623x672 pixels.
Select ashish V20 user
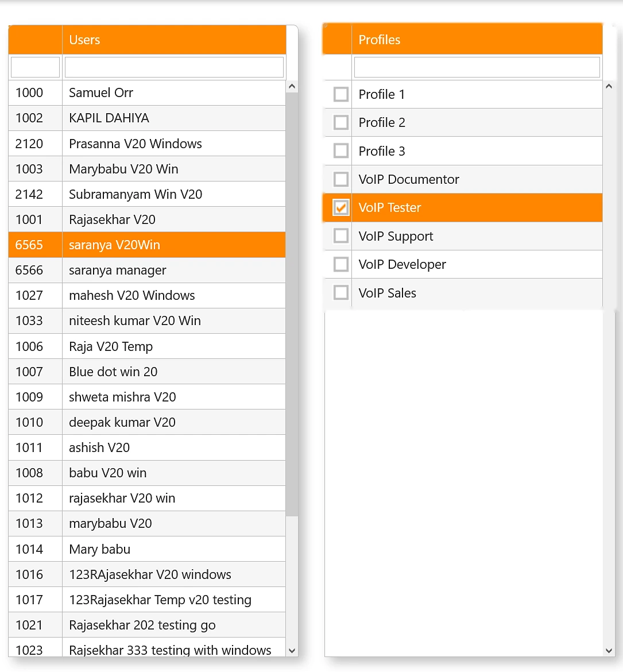point(147,447)
